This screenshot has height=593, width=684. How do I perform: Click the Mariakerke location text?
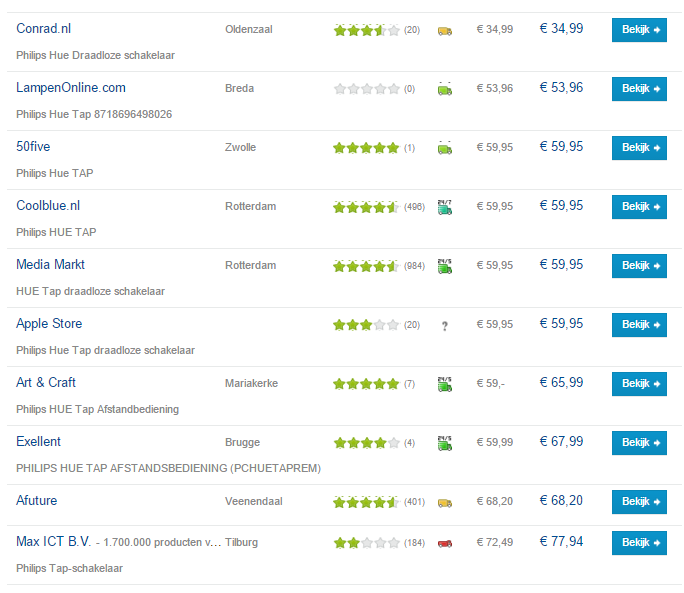point(251,384)
